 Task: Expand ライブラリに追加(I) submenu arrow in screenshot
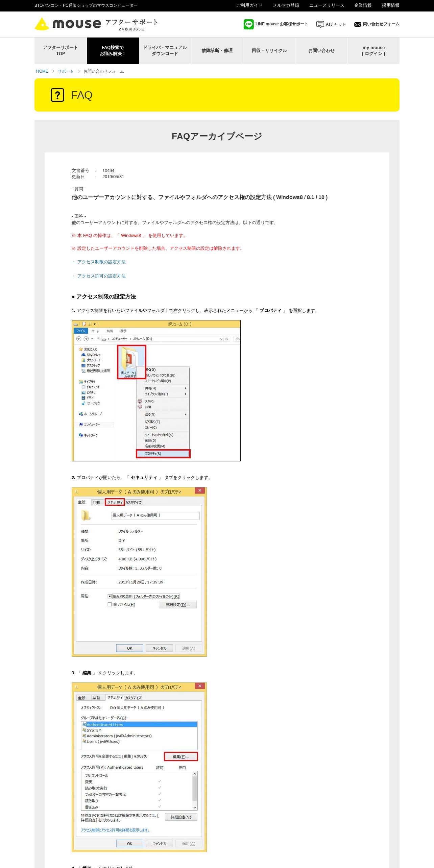[186, 394]
